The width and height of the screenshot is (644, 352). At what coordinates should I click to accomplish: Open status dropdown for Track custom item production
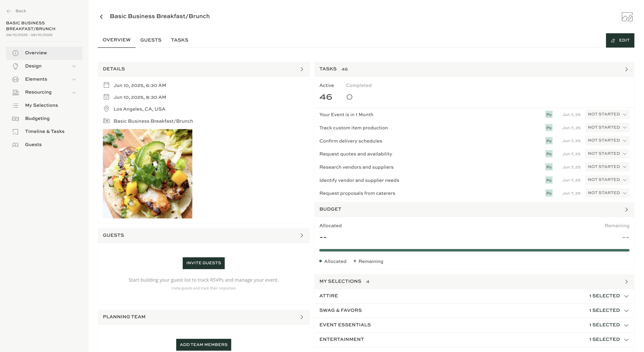tap(607, 128)
